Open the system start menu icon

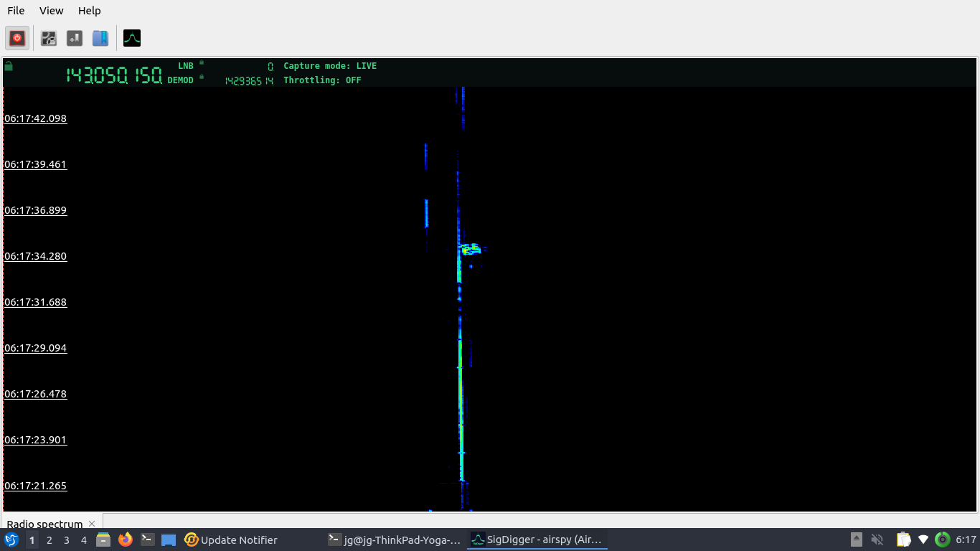coord(11,540)
